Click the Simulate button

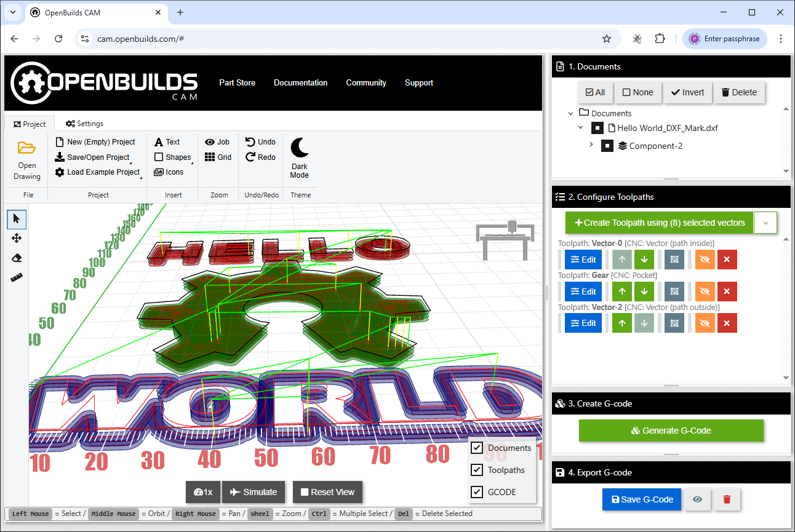coord(254,492)
